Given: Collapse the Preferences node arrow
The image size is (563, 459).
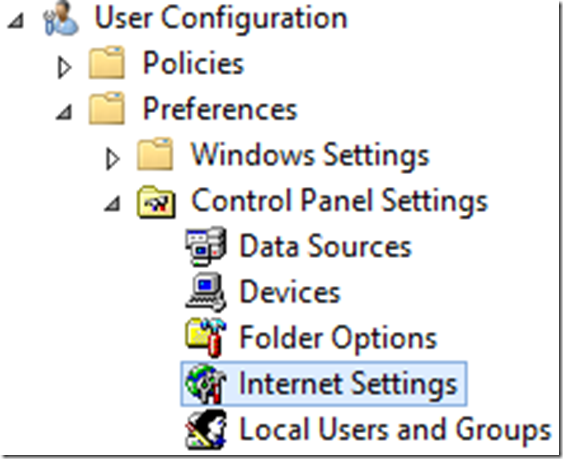Looking at the screenshot, I should [64, 112].
